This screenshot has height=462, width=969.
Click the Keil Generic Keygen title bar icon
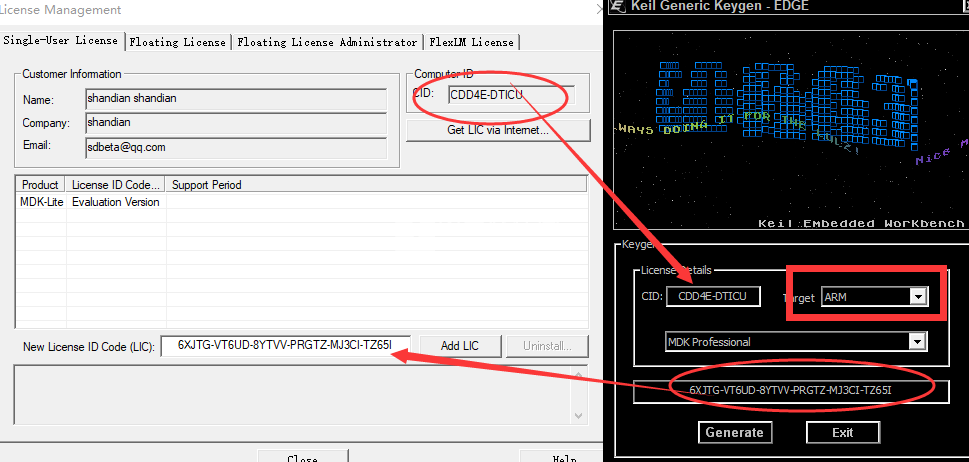(617, 6)
